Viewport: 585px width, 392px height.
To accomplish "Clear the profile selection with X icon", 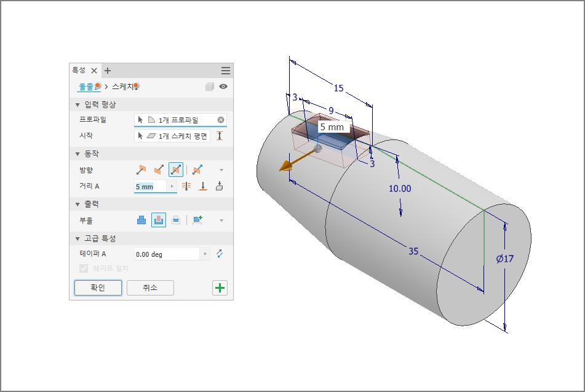I will coord(221,120).
